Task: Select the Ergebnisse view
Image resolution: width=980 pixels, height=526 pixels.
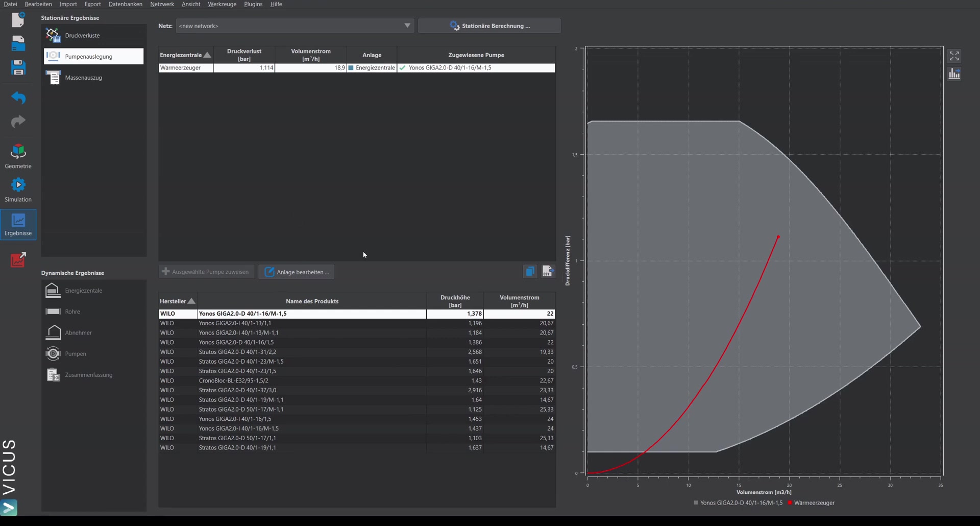Action: [18, 224]
